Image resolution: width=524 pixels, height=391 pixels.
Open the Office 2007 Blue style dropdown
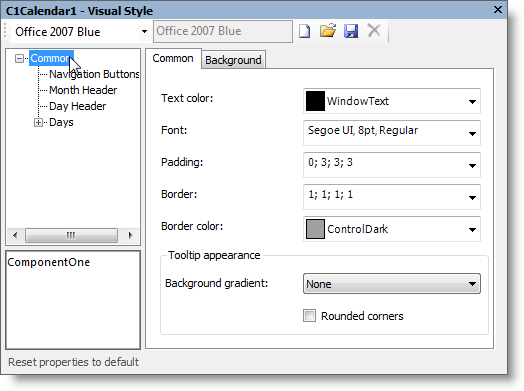[144, 32]
